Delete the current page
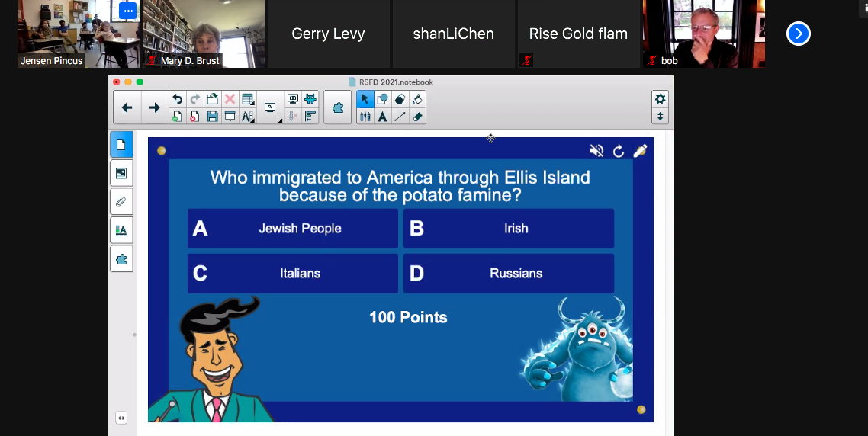This screenshot has width=868, height=436. click(x=194, y=116)
